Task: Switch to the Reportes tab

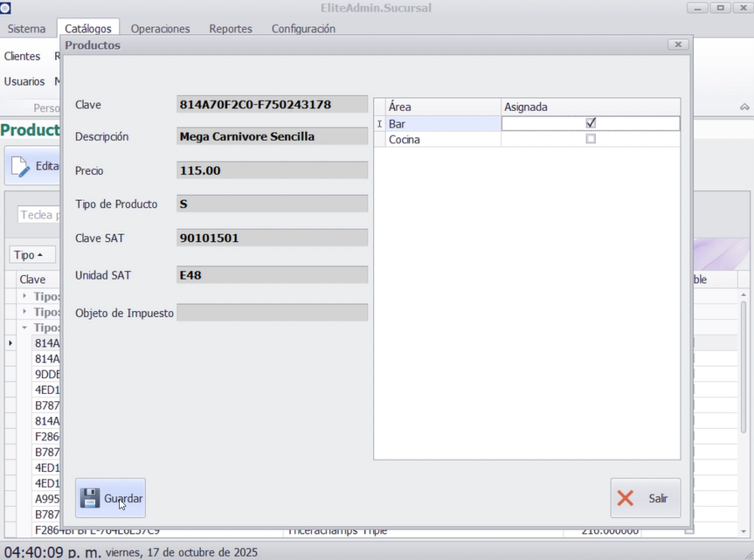Action: (231, 29)
